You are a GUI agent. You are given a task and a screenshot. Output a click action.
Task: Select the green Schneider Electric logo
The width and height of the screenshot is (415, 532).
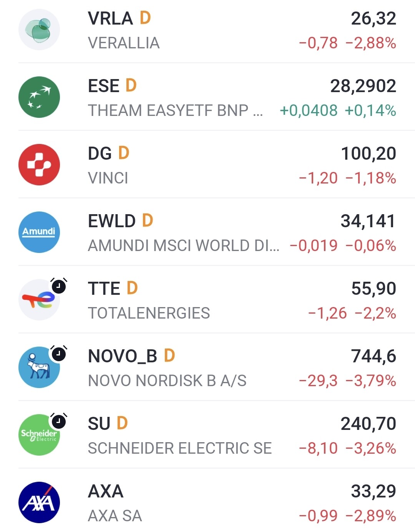click(39, 435)
